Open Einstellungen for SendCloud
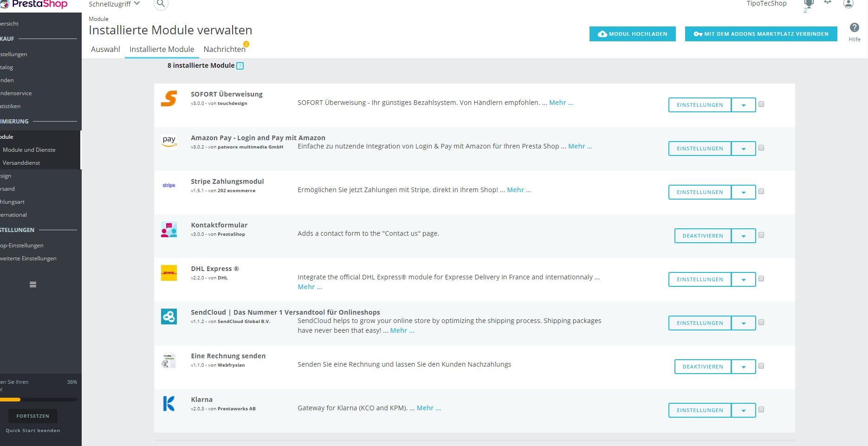 700,323
